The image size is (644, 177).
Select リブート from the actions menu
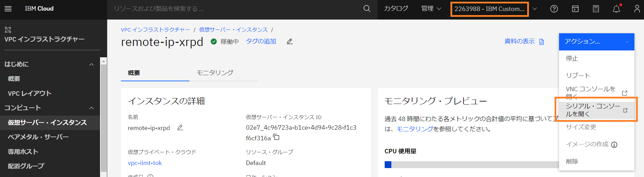(597, 75)
